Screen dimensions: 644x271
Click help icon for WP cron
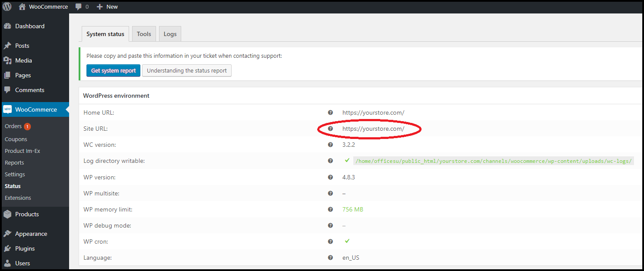[330, 241]
